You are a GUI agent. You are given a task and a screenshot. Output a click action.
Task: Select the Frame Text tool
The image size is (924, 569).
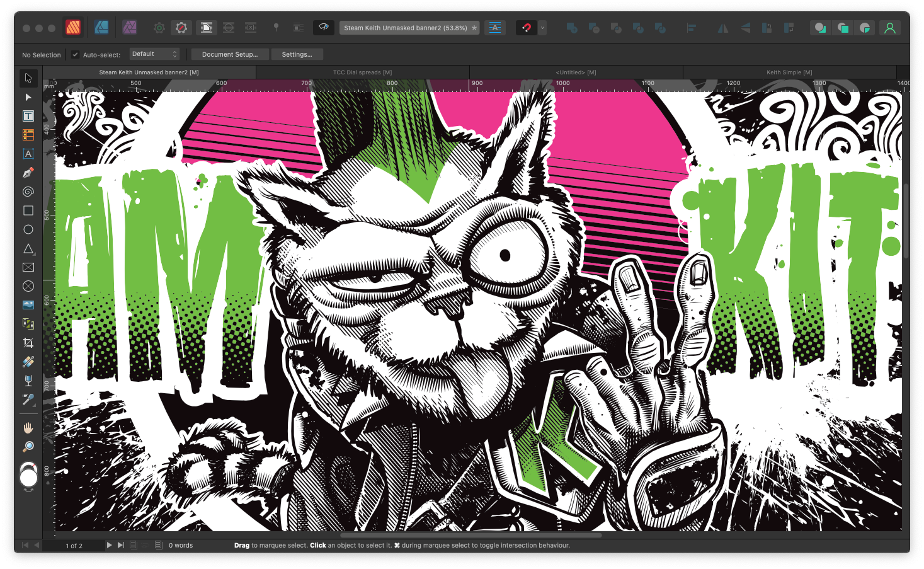click(x=28, y=116)
